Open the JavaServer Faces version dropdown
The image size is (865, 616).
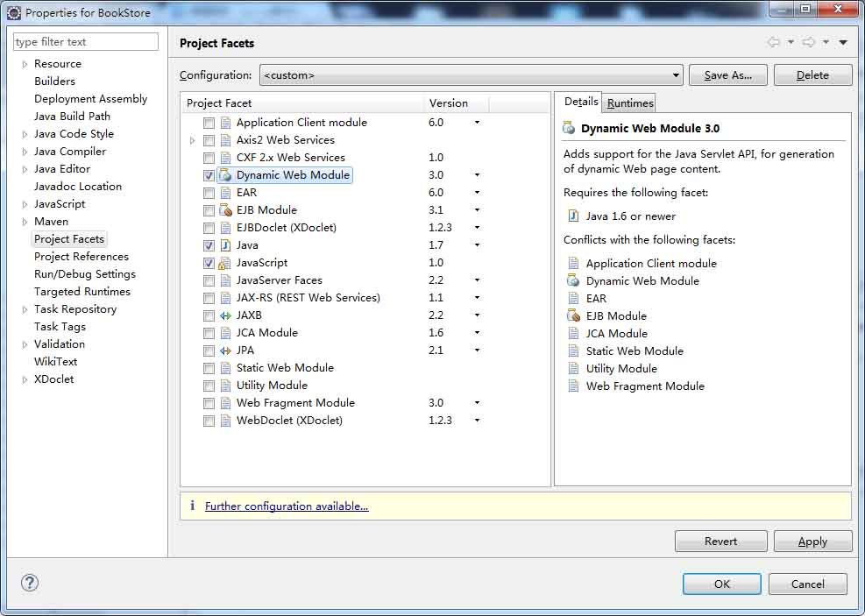coord(477,280)
